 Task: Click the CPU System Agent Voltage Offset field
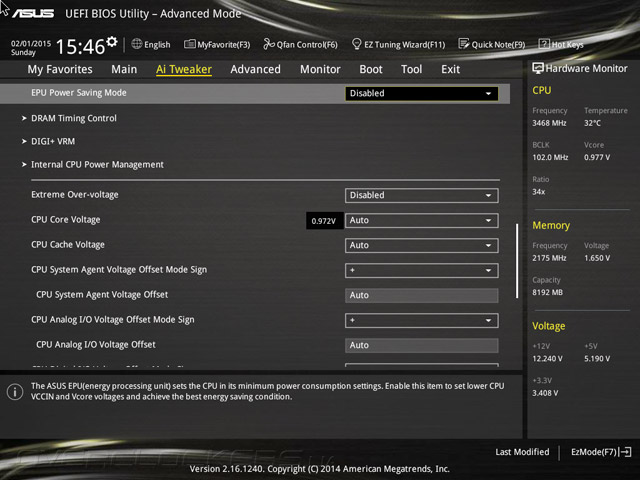coord(421,296)
